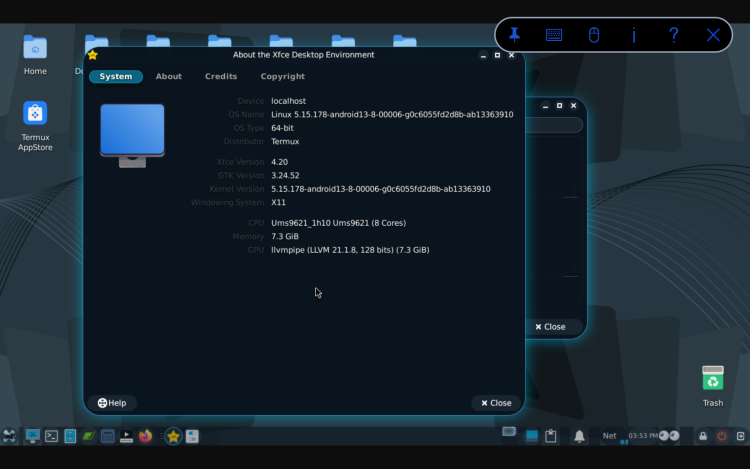Click the eyes applet in panel
This screenshot has width=750, height=469.
point(669,436)
